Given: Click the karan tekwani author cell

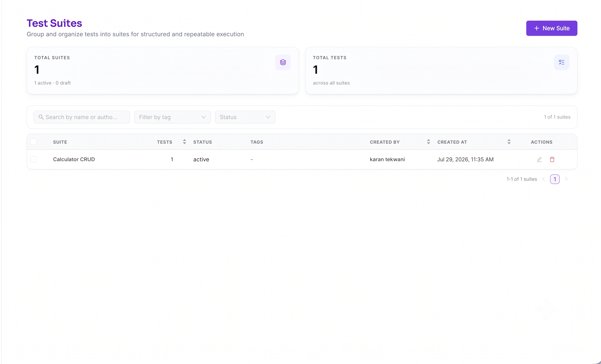Looking at the screenshot, I should [x=387, y=159].
